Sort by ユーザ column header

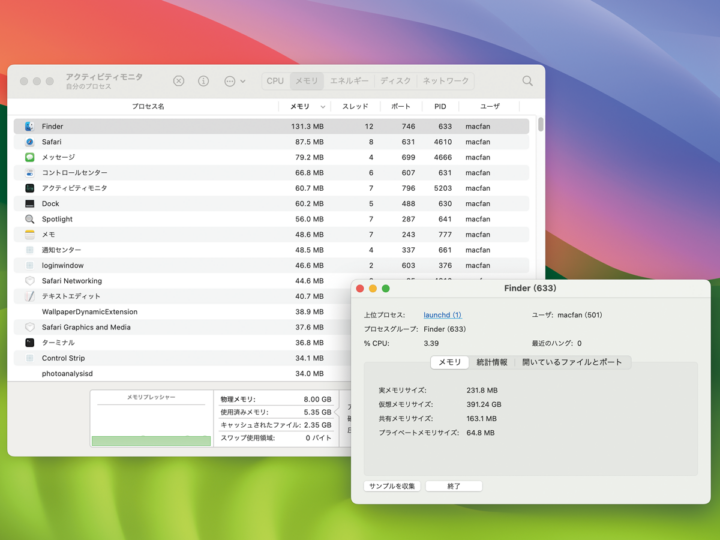(489, 107)
